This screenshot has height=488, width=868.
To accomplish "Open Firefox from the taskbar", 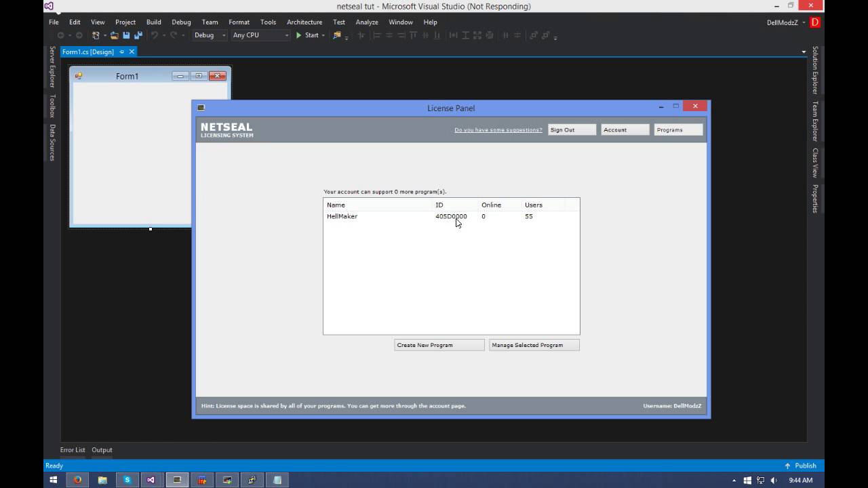I will click(77, 480).
